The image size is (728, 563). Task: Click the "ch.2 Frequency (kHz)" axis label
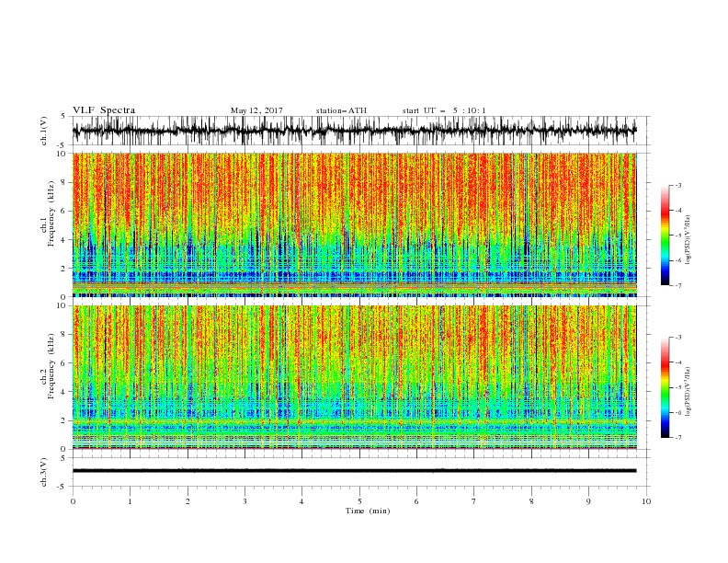tap(48, 366)
